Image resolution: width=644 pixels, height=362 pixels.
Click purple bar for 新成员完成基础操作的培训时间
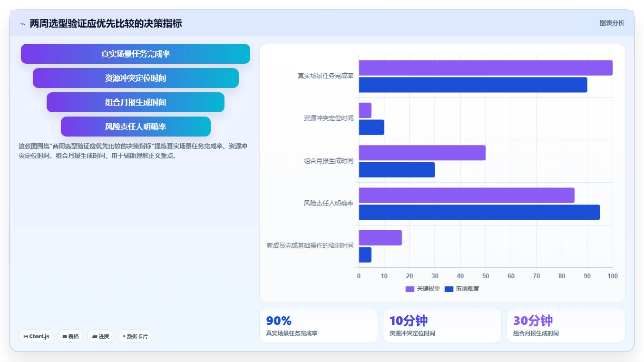point(380,238)
